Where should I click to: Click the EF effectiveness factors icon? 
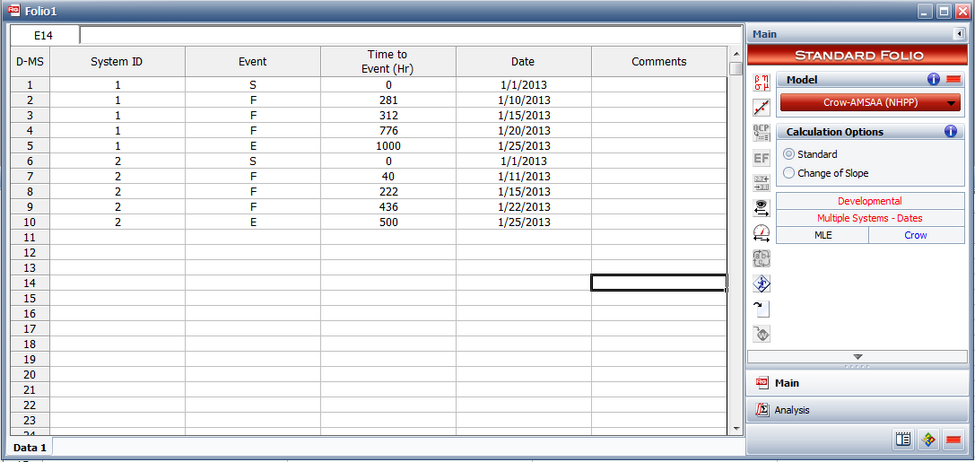pyautogui.click(x=761, y=158)
